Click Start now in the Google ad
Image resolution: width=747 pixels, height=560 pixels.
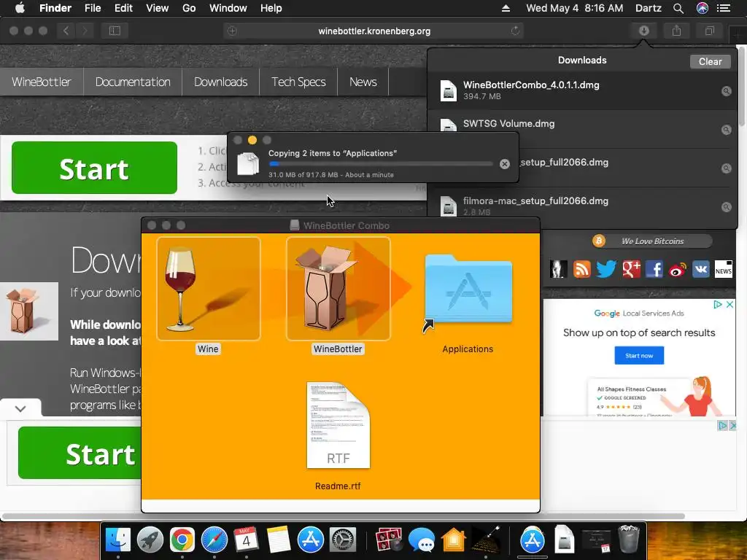coord(639,355)
